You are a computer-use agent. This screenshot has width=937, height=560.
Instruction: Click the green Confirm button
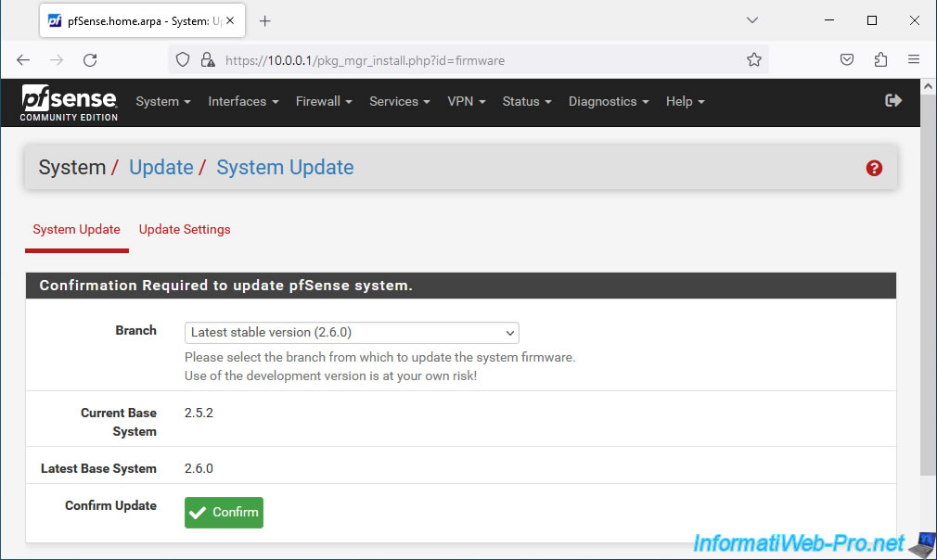point(224,512)
